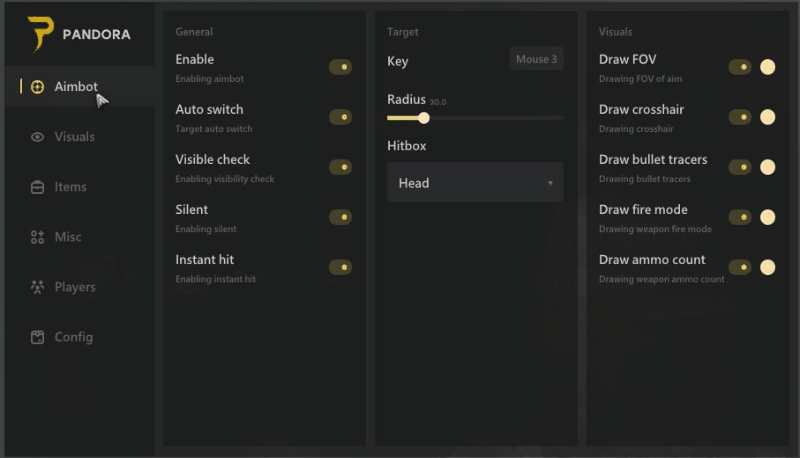This screenshot has height=458, width=800.
Task: Expand the Hitbox dropdown showing Head
Action: pyautogui.click(x=475, y=183)
